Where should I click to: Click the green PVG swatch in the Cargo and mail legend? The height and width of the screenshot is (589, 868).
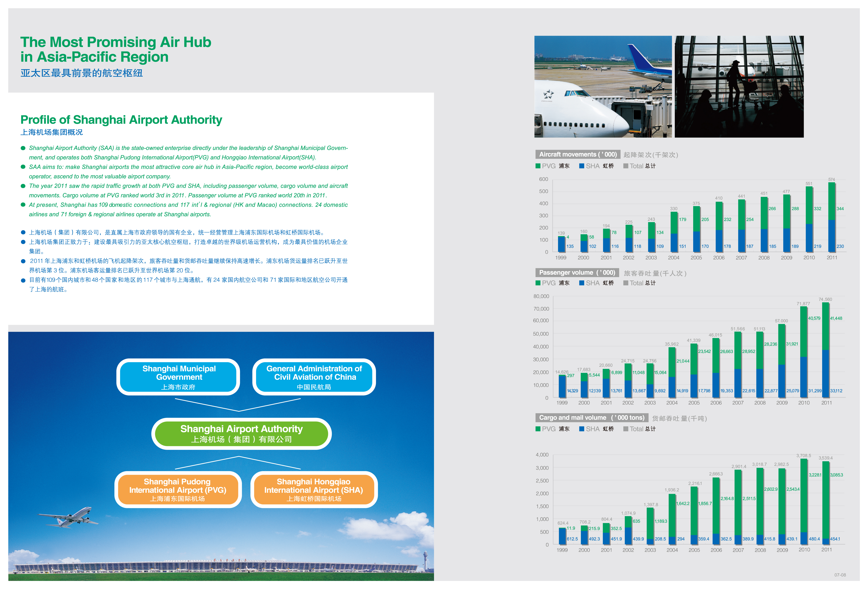(x=538, y=429)
